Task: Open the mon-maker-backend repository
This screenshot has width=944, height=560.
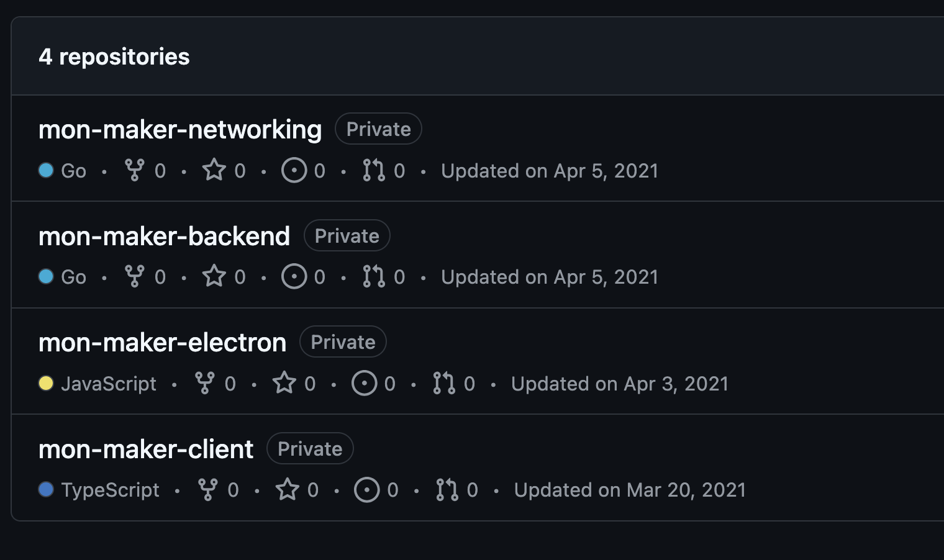Action: [164, 236]
